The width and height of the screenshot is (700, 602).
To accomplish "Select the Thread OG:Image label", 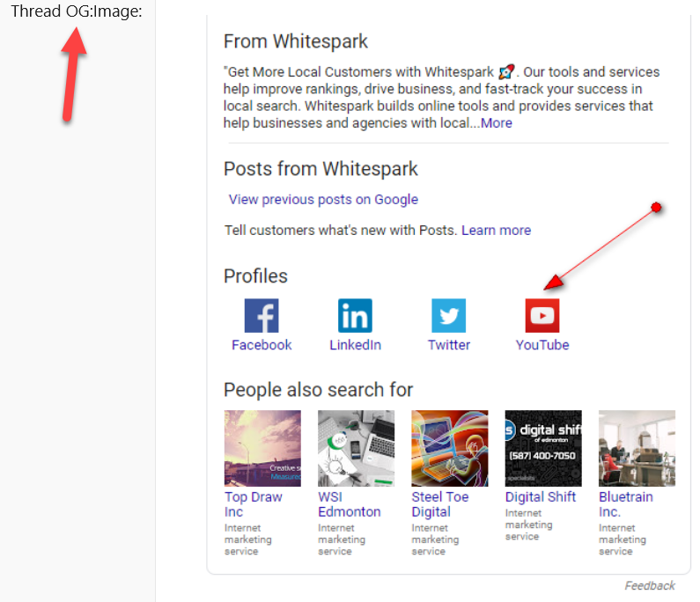I will (77, 11).
